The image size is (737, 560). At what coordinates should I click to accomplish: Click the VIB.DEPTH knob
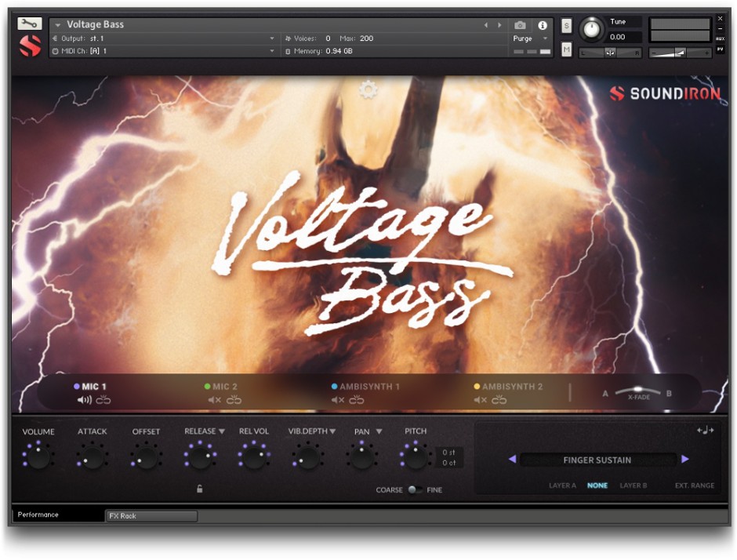tap(308, 456)
